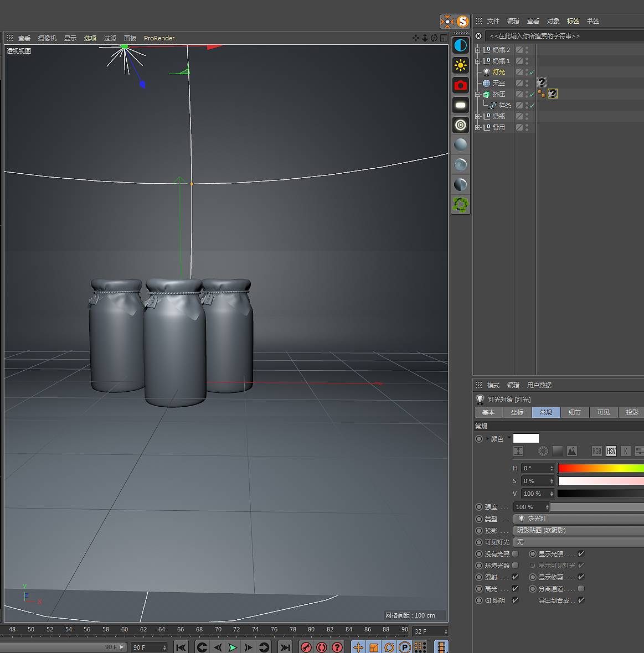Switch to the 细节 attributes tab
Viewport: 644px width, 653px height.
pos(575,412)
